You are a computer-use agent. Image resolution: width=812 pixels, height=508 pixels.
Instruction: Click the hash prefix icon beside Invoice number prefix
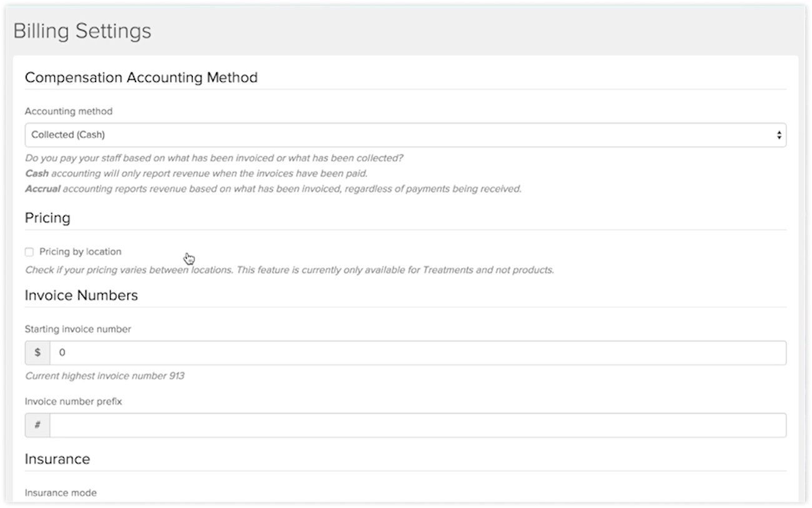click(37, 425)
